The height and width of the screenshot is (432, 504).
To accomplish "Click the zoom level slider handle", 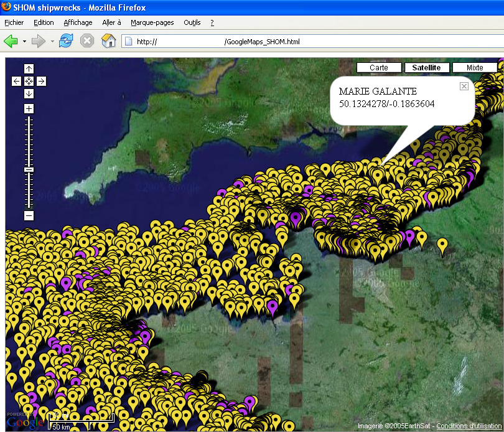I will coord(29,169).
